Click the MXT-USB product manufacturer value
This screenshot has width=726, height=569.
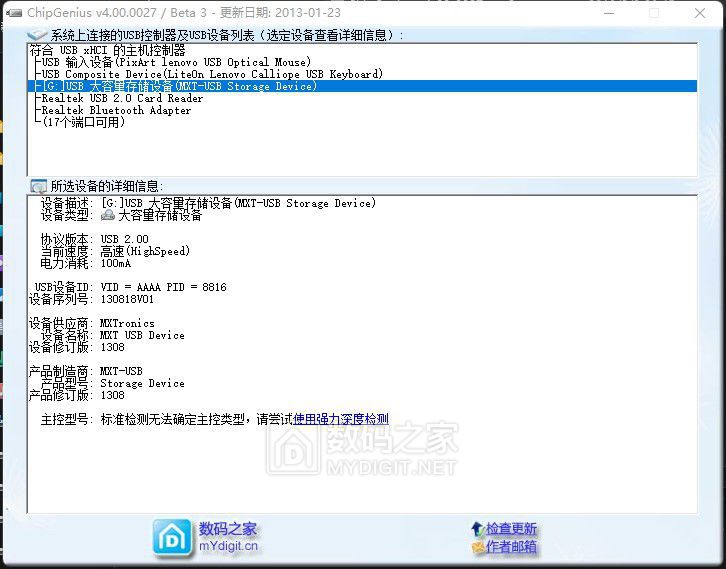pyautogui.click(x=121, y=371)
